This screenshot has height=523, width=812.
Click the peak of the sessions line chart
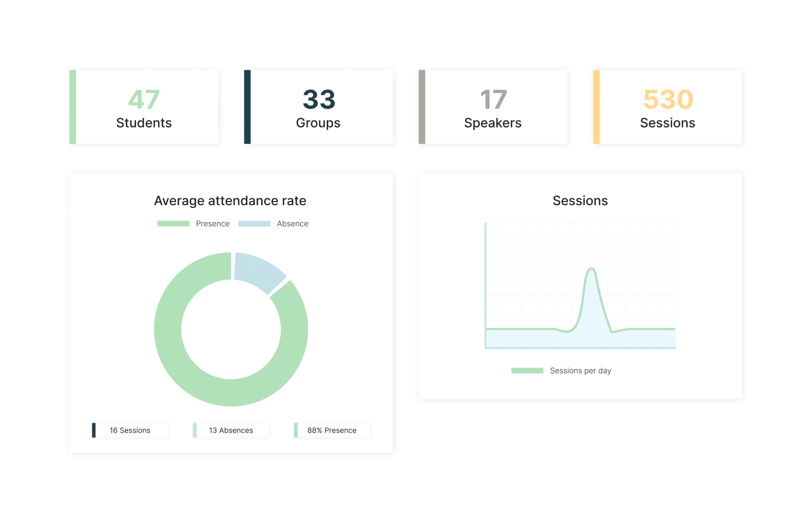(592, 269)
